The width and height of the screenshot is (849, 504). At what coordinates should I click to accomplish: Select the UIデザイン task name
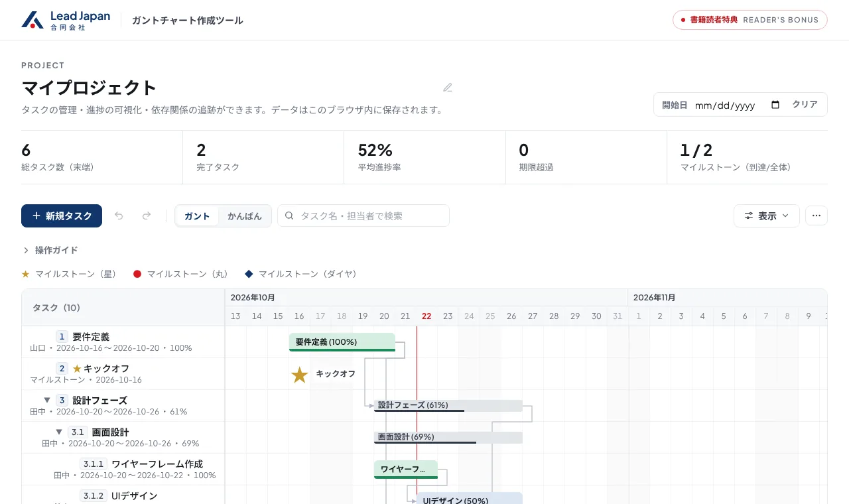[x=135, y=495]
